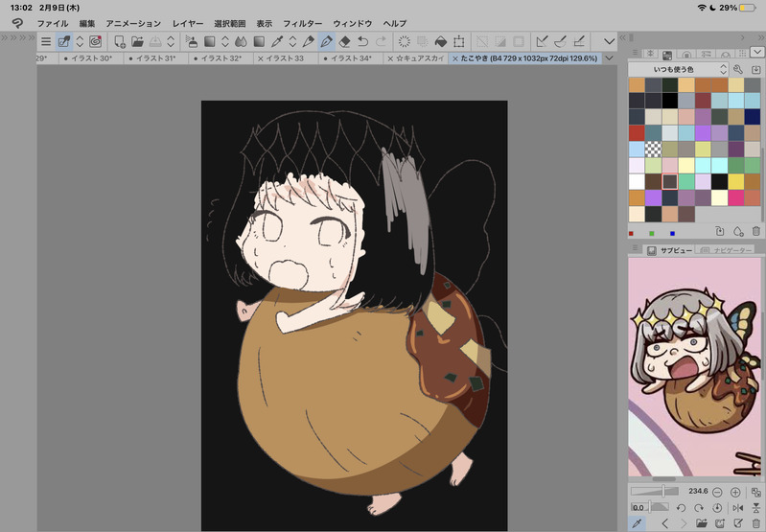Select the eraser tool
This screenshot has height=532, width=766.
click(344, 41)
